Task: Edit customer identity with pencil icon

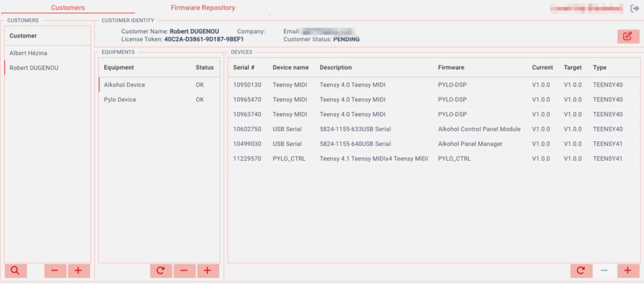Action: click(628, 36)
